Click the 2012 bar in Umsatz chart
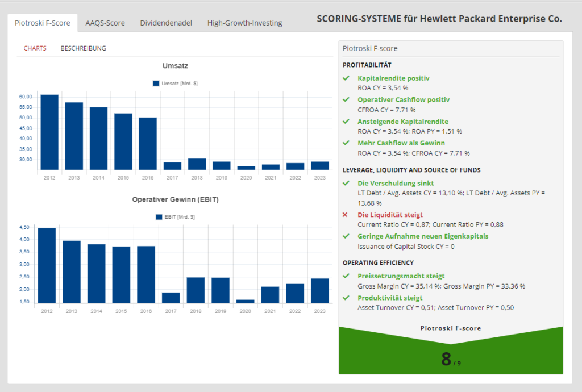Viewport: 582px width, 392px height. pyautogui.click(x=49, y=132)
